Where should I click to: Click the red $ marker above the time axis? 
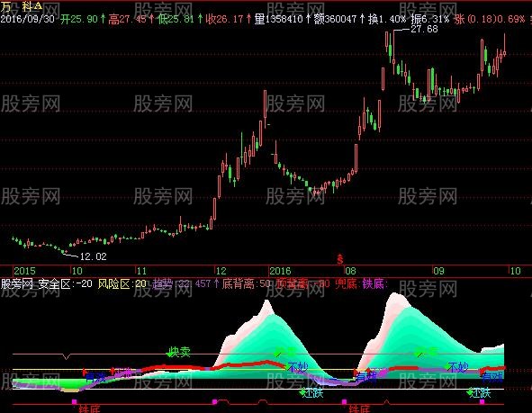tap(340, 259)
